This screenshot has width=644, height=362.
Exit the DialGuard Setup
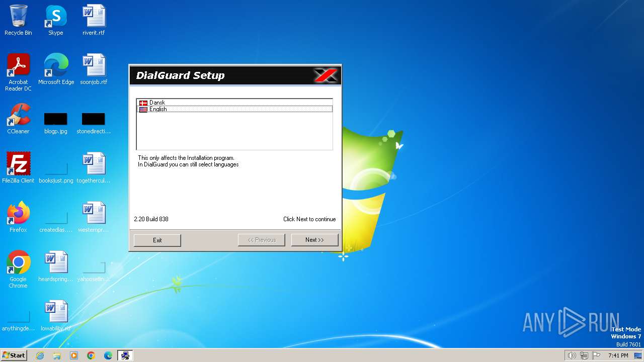coord(157,240)
